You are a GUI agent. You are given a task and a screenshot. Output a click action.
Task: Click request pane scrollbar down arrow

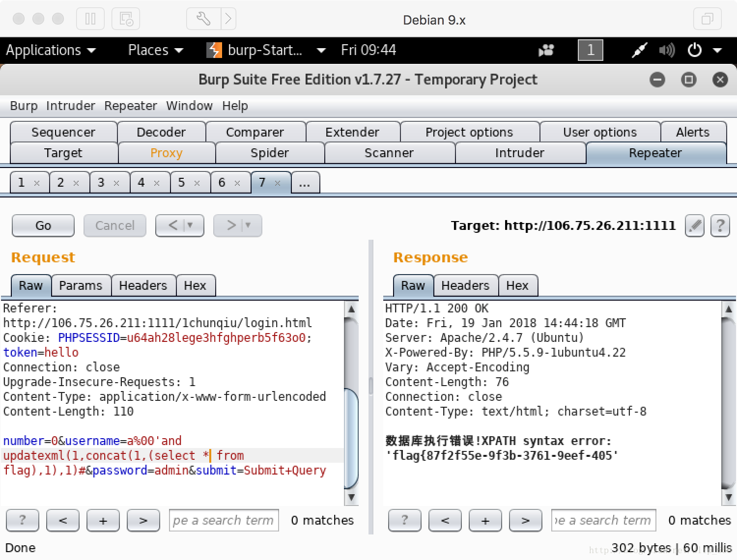(351, 497)
